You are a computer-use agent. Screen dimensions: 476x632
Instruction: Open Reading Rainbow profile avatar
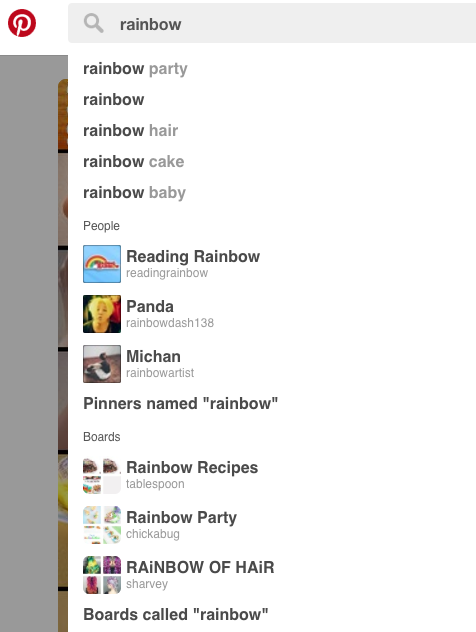click(x=102, y=264)
